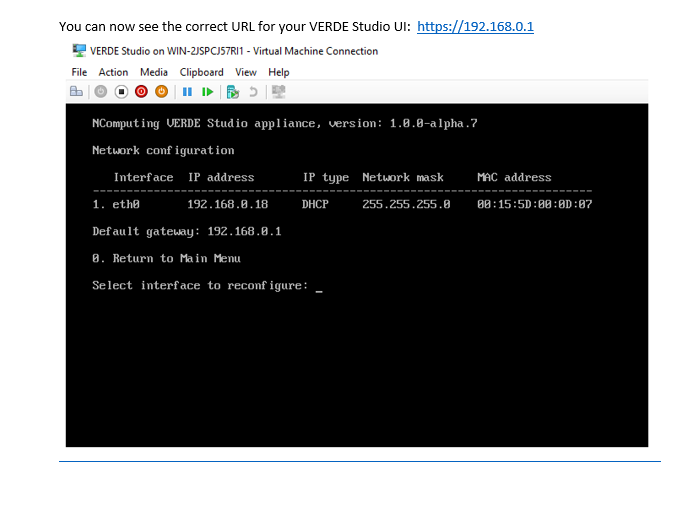Click the Revert undo arrow icon
Image resolution: width=685 pixels, height=507 pixels.
click(253, 92)
